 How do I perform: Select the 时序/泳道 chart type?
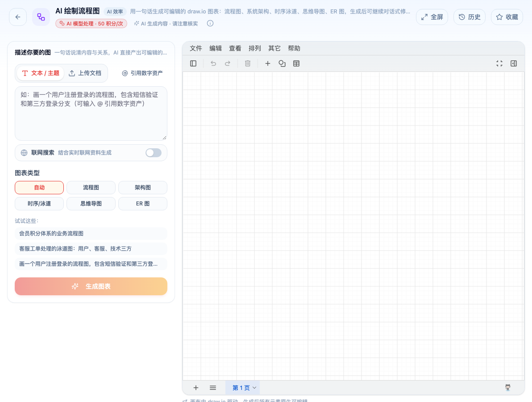pyautogui.click(x=39, y=204)
